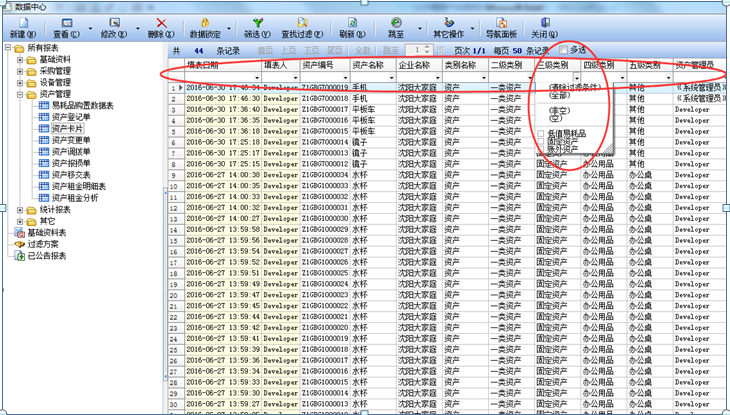The image size is (730, 415).
Task: Open the 过滤方案 item in sidebar
Action: pyautogui.click(x=43, y=243)
